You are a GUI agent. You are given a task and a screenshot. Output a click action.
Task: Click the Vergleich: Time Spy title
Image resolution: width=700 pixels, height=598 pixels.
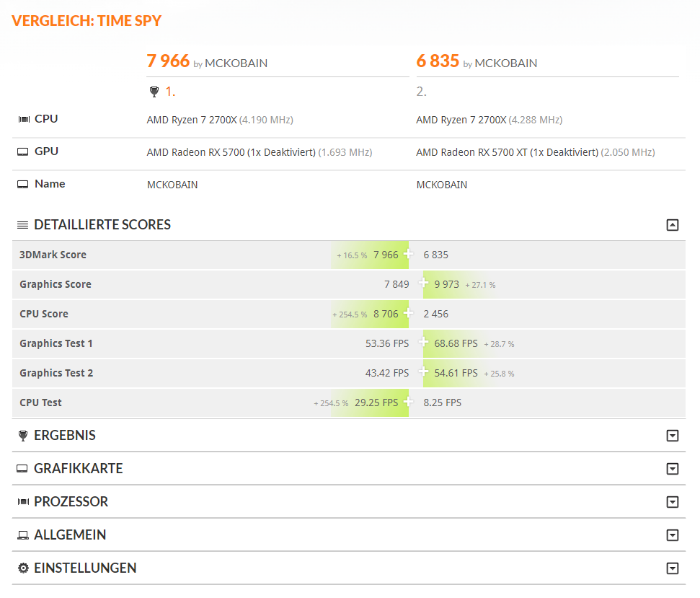[87, 21]
